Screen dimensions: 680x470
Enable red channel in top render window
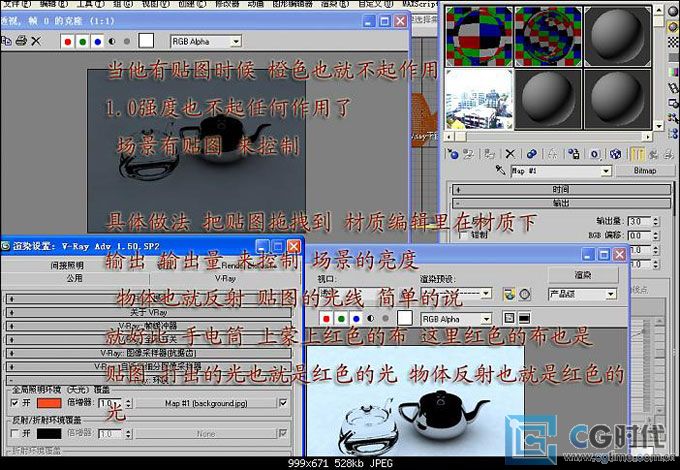[x=66, y=41]
